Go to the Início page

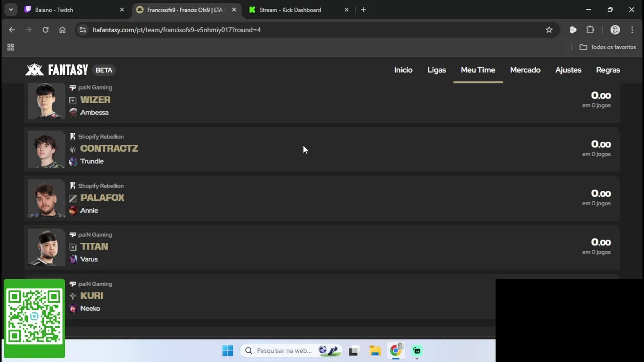403,70
